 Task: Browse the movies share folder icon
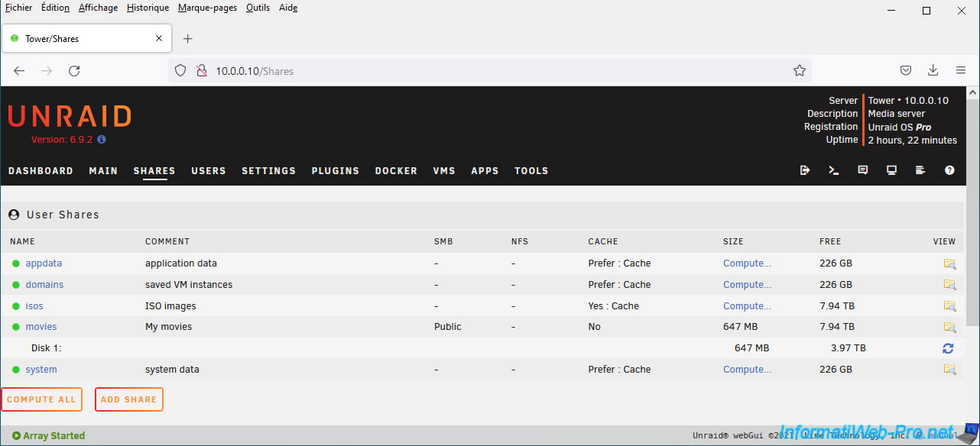(x=949, y=327)
